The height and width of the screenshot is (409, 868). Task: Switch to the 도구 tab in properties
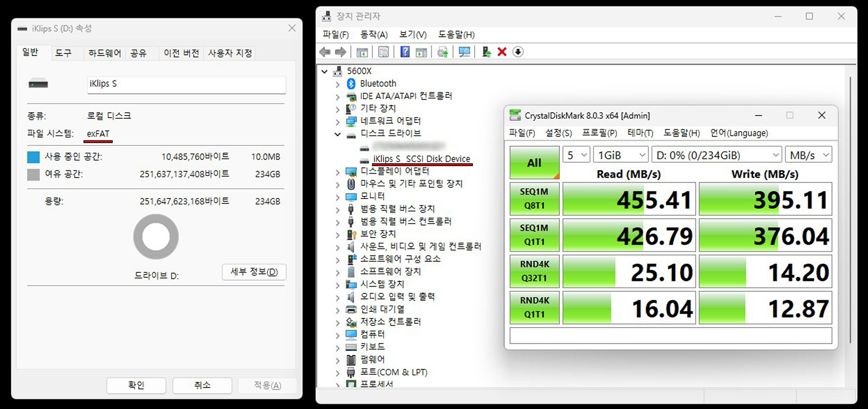click(x=63, y=53)
